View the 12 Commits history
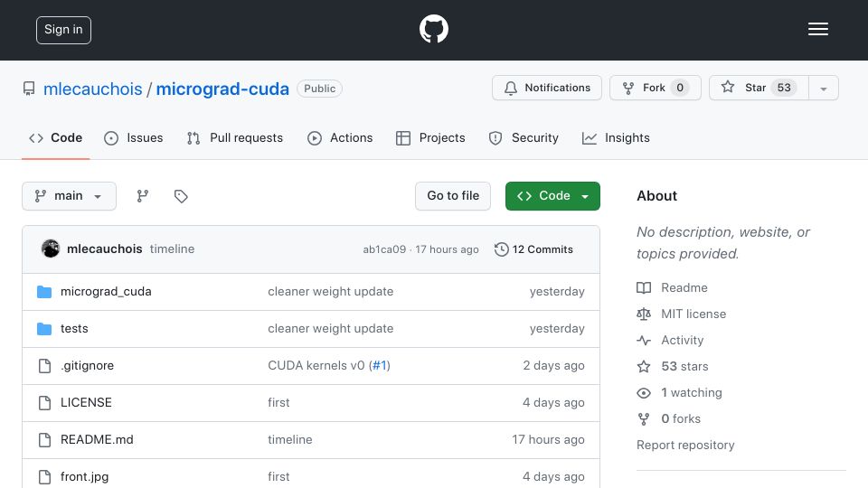Screen dimensions: 868x488 [533, 249]
